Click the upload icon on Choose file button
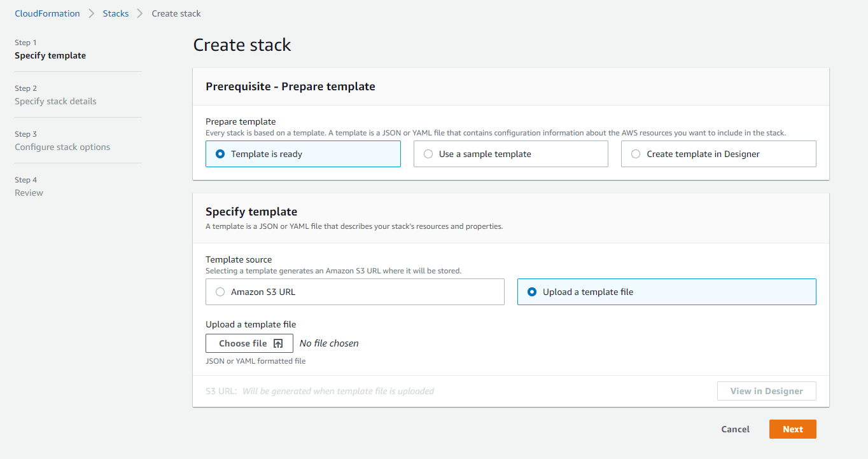Viewport: 868px width, 459px height. 279,343
